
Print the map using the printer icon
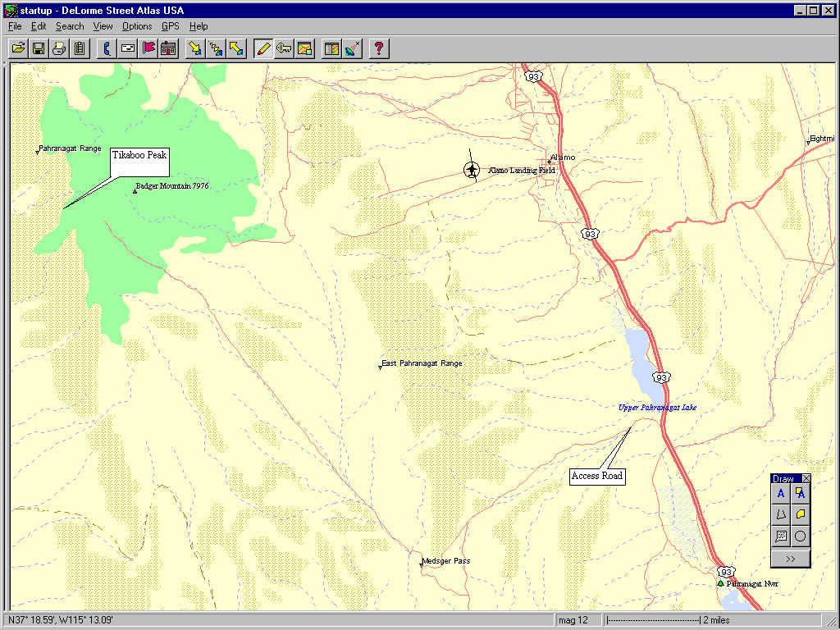click(x=59, y=48)
